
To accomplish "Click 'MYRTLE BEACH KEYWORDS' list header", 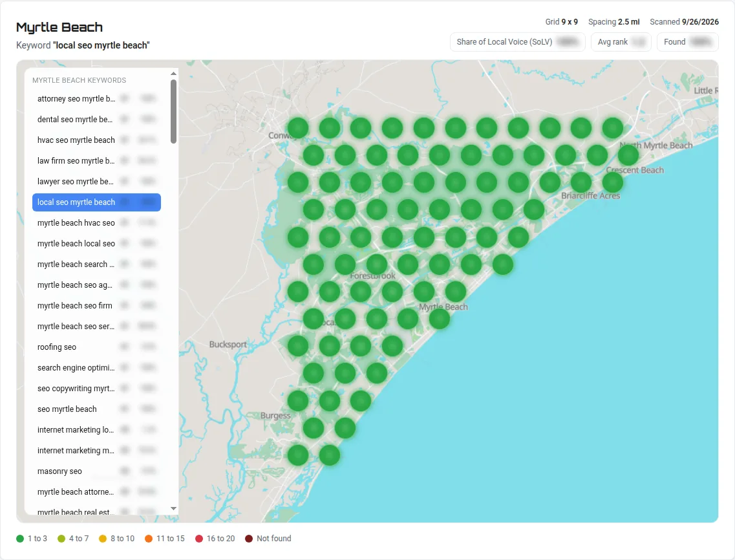I will tap(80, 80).
